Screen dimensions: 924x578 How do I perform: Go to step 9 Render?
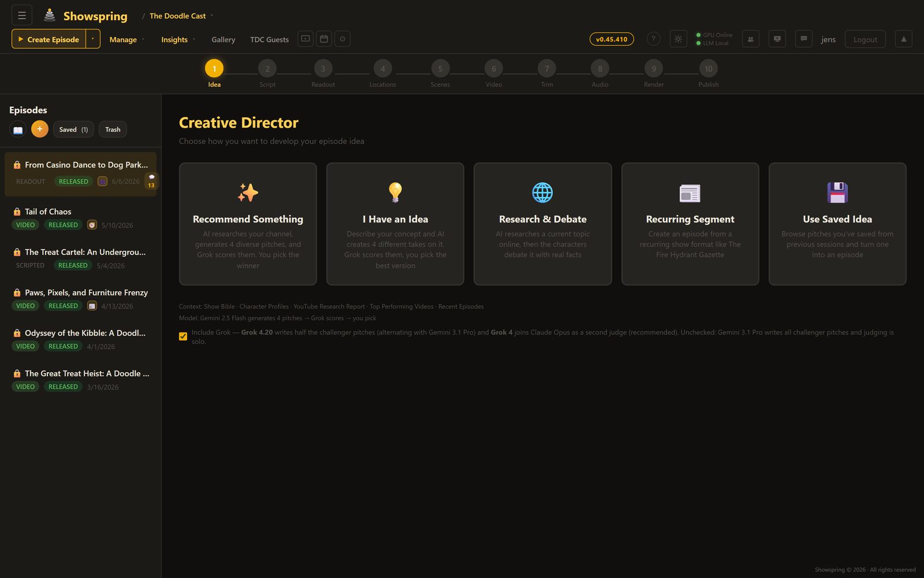654,73
